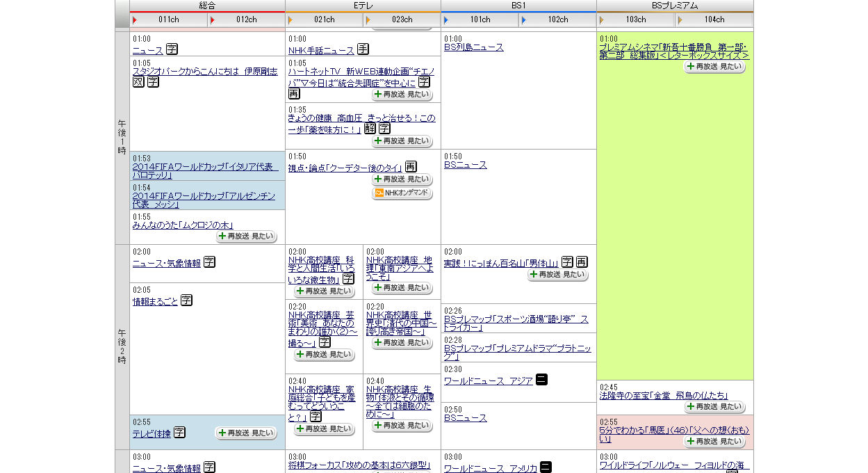Request rebroadcast for きょうの健康
The width and height of the screenshot is (868, 473).
(402, 141)
